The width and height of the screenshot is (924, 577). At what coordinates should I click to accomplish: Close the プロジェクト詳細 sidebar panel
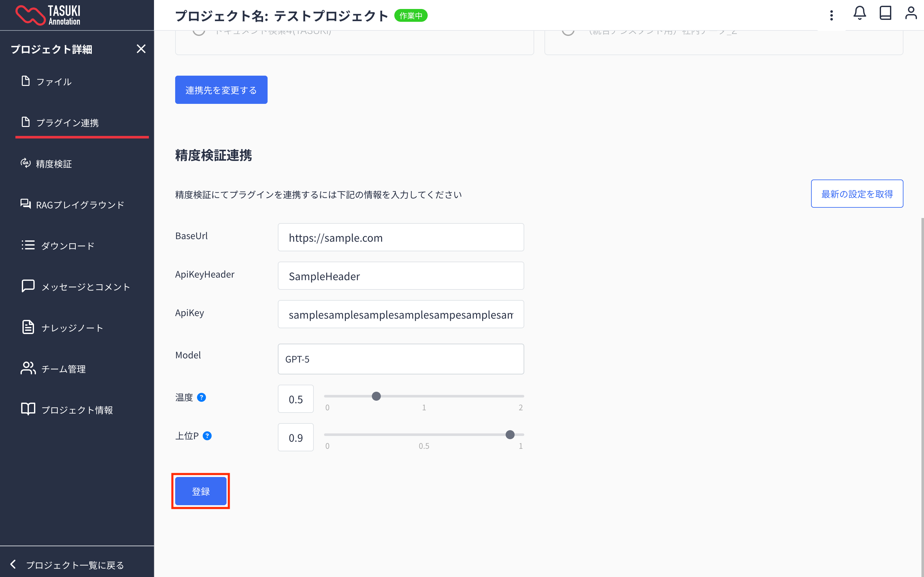(141, 49)
